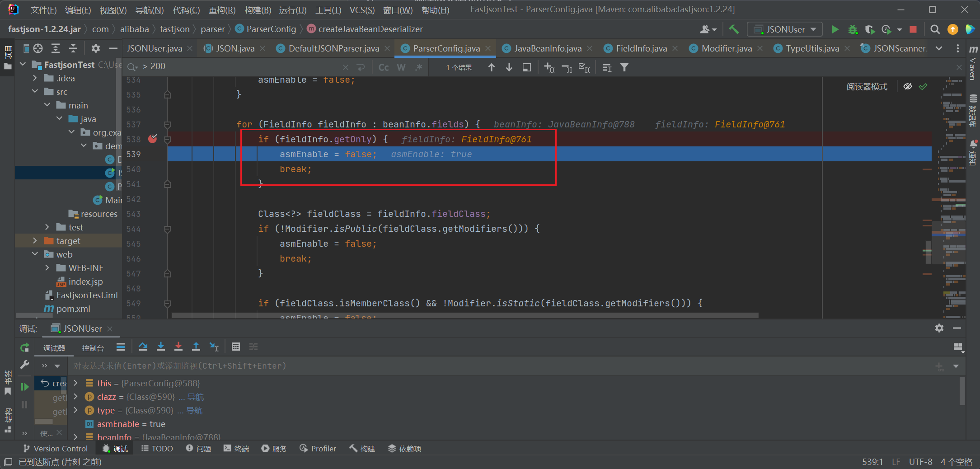The height and width of the screenshot is (469, 980).
Task: Toggle the search results filter
Action: (x=624, y=67)
